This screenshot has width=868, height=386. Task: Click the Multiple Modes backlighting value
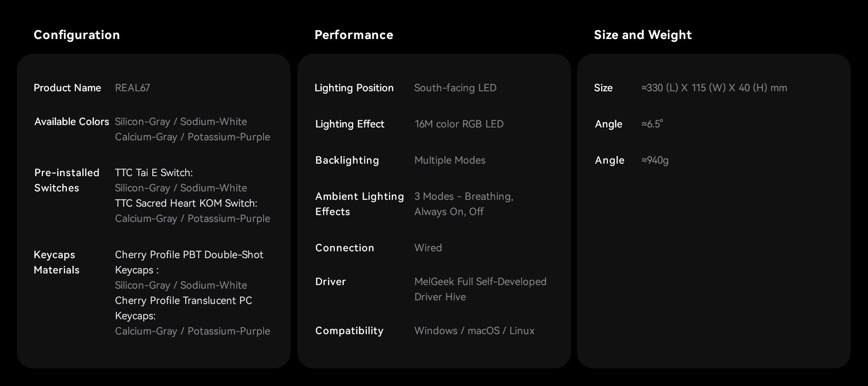click(x=450, y=160)
